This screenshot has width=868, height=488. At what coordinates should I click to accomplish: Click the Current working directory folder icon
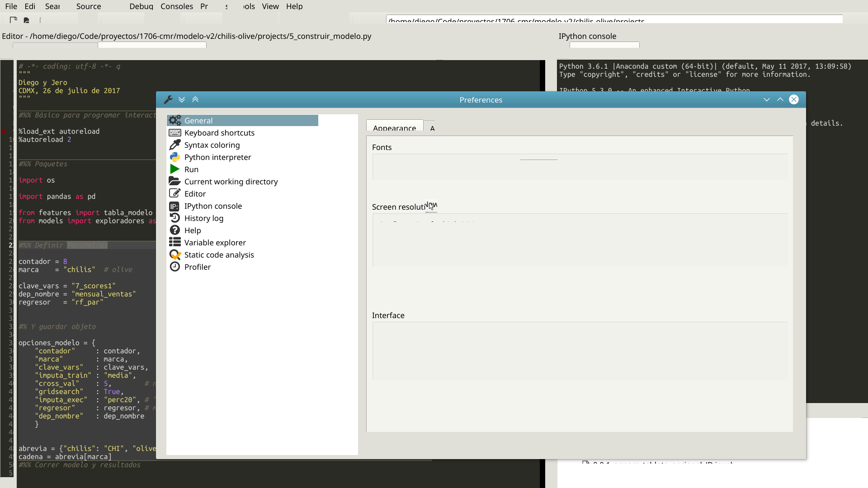[x=175, y=181]
